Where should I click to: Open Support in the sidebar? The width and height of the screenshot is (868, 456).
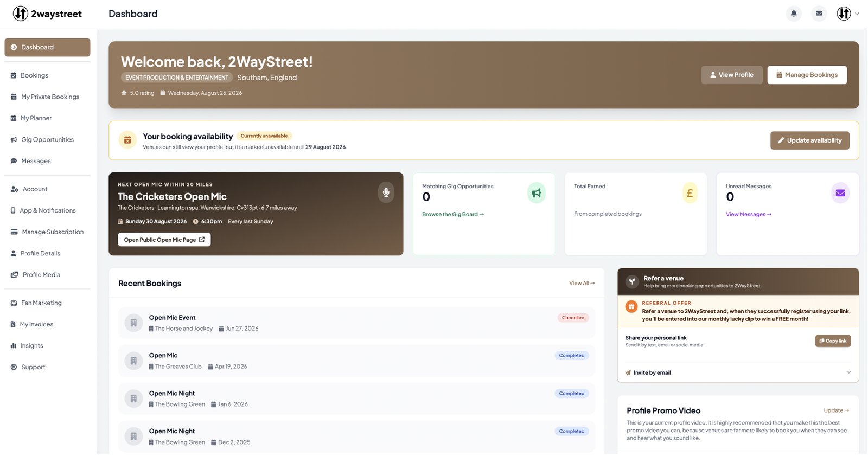click(47, 367)
